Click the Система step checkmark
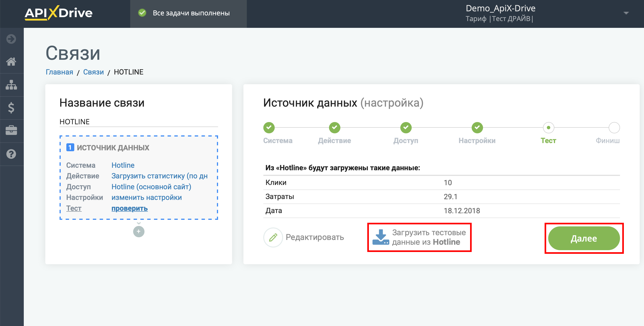 [x=269, y=128]
